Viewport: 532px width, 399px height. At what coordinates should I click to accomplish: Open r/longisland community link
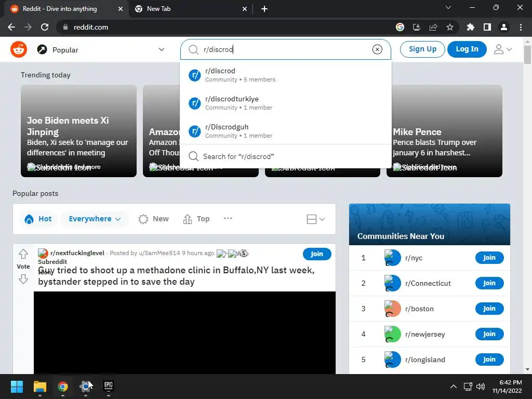point(425,360)
